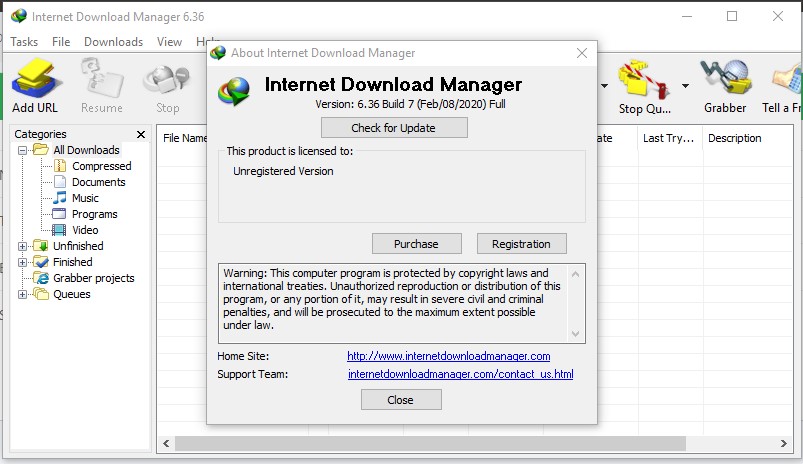Click the Compressed category icon

tap(60, 165)
